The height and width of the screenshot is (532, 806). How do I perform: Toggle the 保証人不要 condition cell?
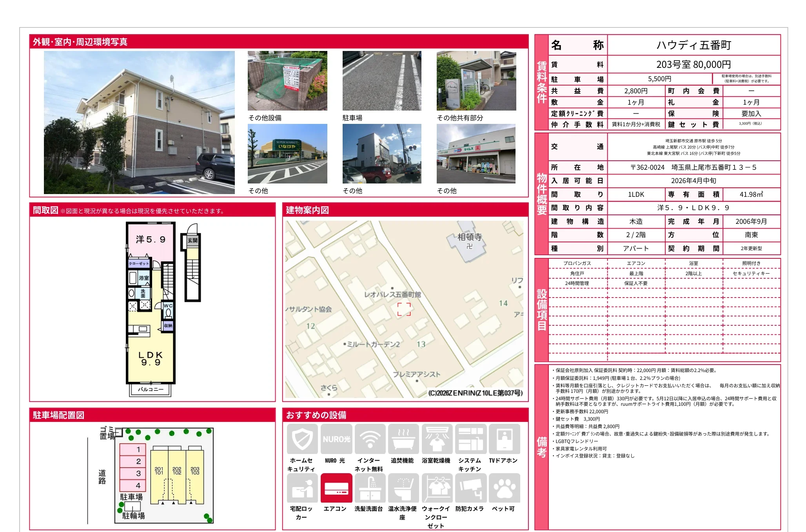(x=635, y=283)
